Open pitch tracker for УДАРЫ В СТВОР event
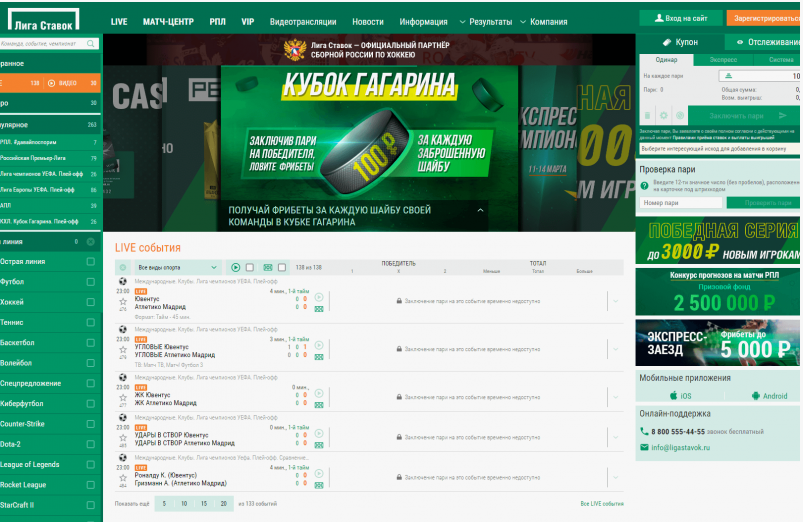This screenshot has width=803, height=522. [319, 445]
